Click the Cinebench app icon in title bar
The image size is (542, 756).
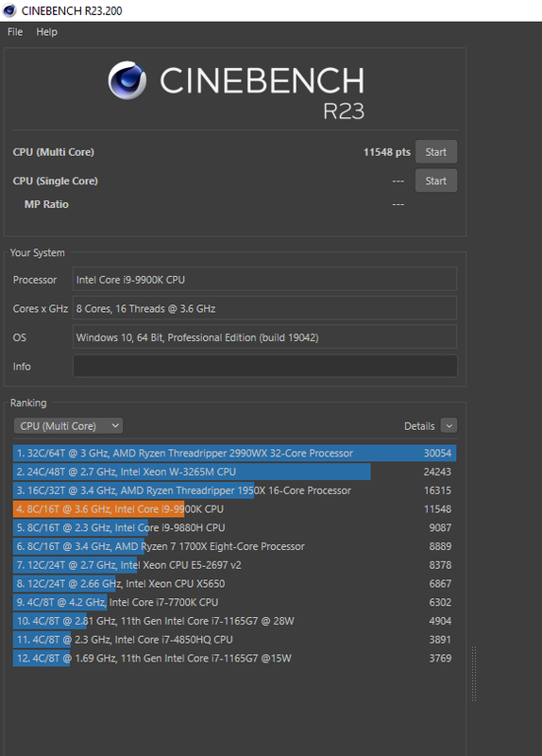[x=9, y=10]
